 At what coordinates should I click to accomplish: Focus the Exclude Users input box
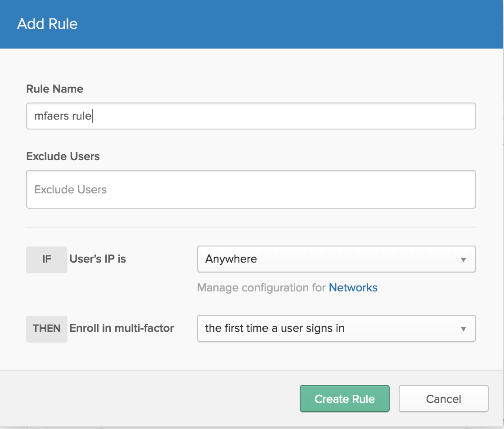pyautogui.click(x=251, y=189)
